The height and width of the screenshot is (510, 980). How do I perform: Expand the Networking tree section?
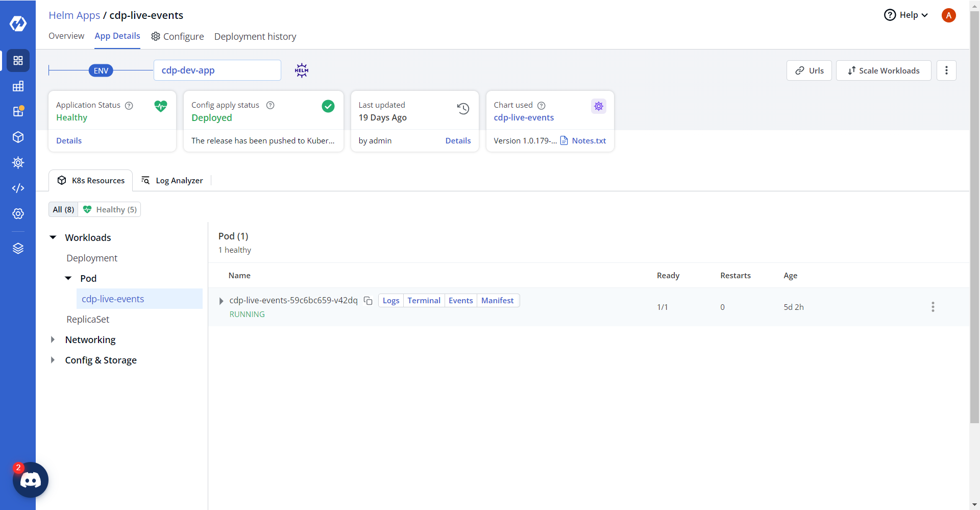53,339
